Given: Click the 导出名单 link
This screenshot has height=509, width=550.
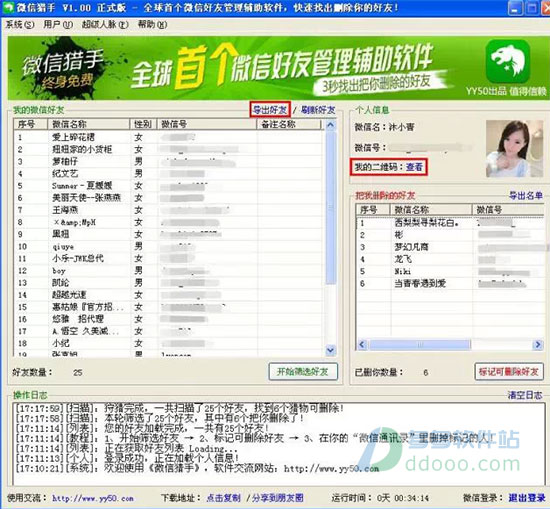Looking at the screenshot, I should tap(525, 195).
